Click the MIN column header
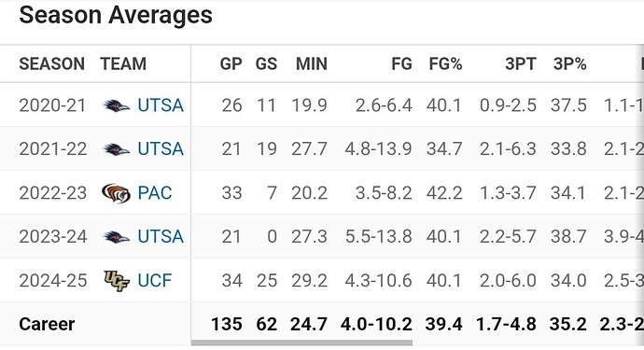This screenshot has width=644, height=350. 312,64
